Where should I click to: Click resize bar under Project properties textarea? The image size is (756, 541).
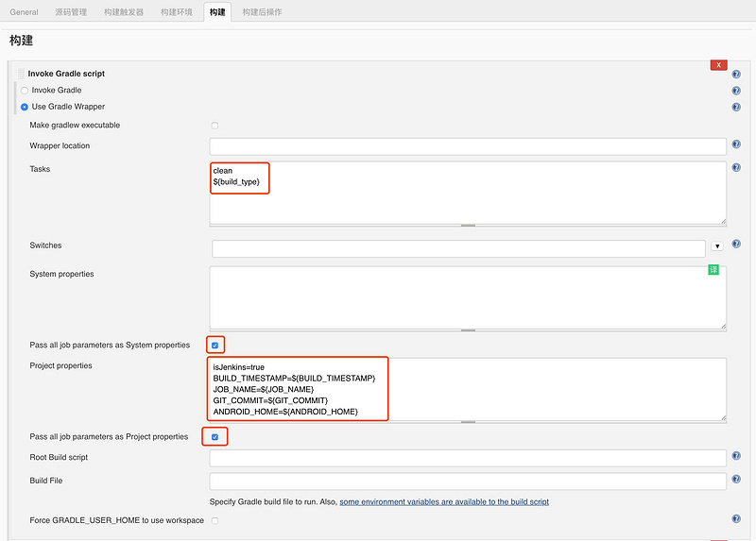(x=468, y=419)
